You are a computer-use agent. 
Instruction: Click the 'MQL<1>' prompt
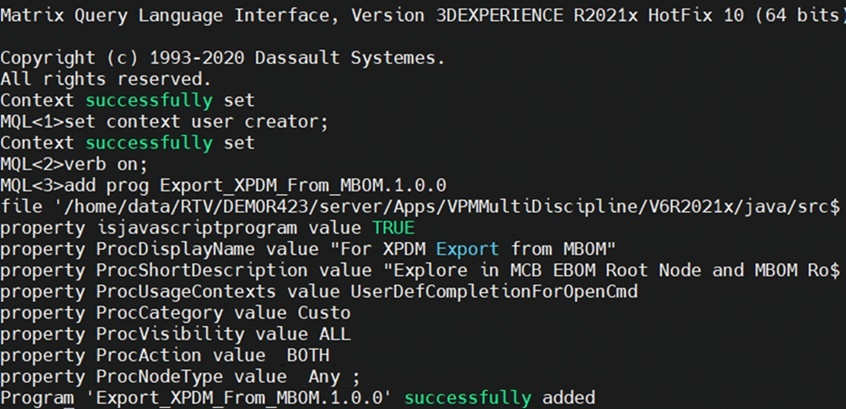32,122
